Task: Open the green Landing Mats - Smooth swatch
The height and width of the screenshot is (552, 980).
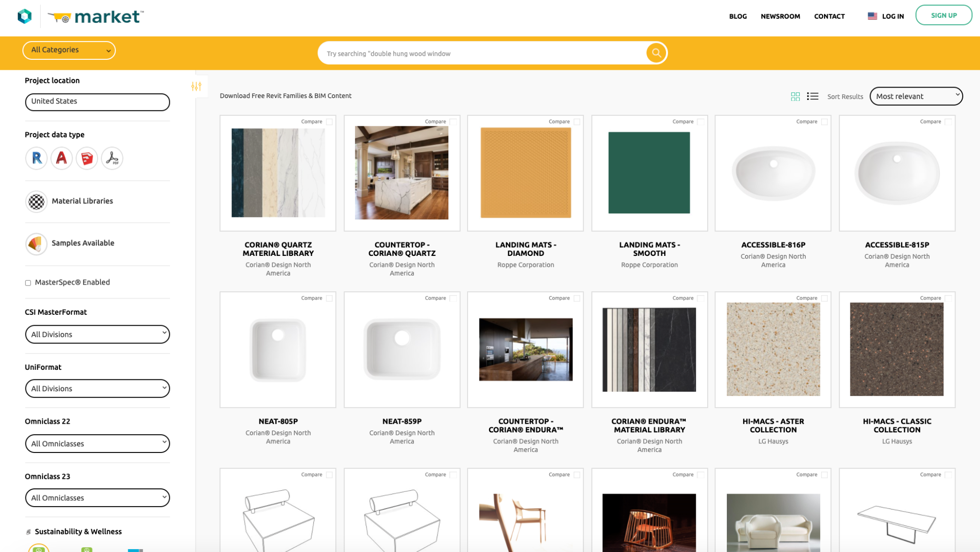Action: coord(649,173)
